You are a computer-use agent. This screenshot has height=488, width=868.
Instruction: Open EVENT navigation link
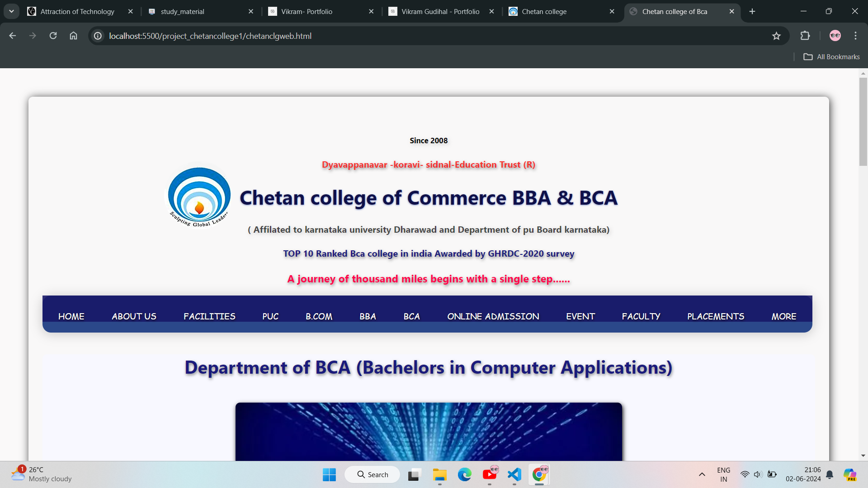(580, 316)
